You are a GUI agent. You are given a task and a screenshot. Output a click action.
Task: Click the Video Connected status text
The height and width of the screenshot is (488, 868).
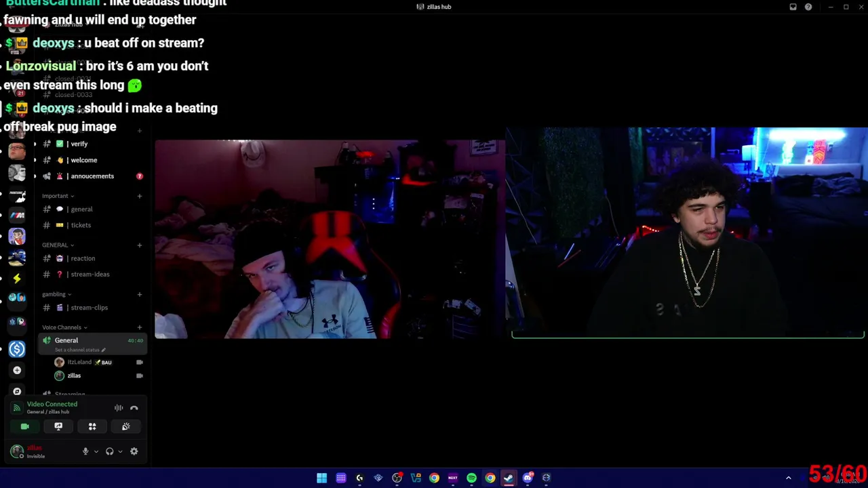[x=52, y=404]
